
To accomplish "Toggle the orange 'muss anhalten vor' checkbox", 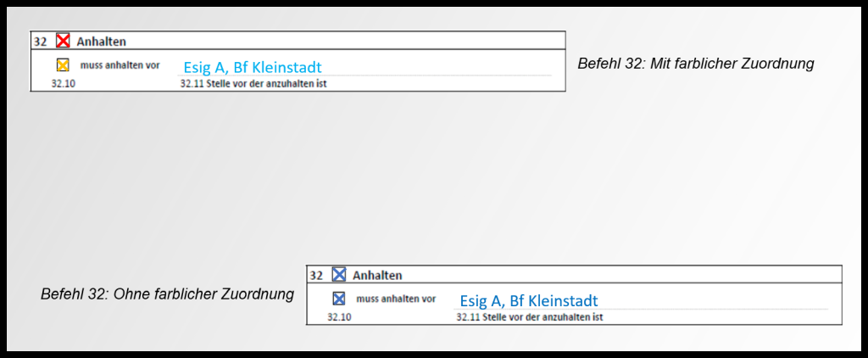I will (63, 65).
